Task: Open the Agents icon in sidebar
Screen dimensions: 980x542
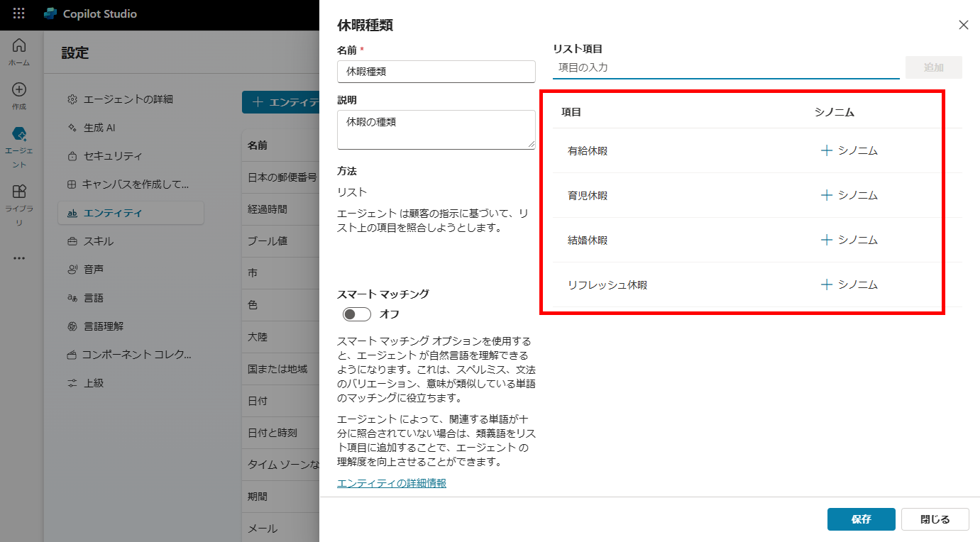Action: pos(19,134)
